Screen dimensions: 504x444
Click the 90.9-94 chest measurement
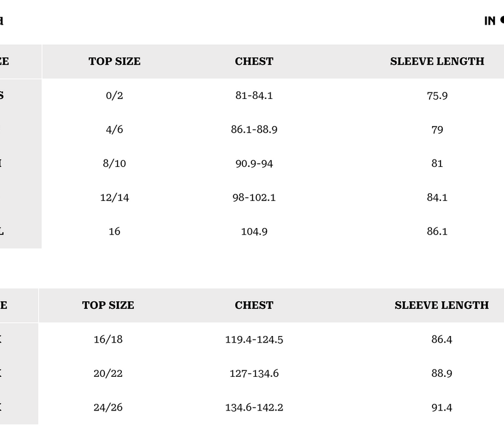click(x=254, y=163)
